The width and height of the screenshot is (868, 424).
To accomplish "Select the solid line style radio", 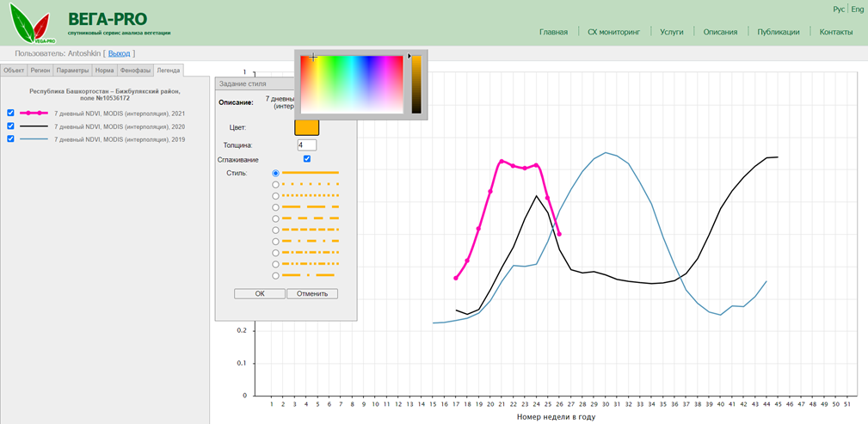I will click(275, 173).
